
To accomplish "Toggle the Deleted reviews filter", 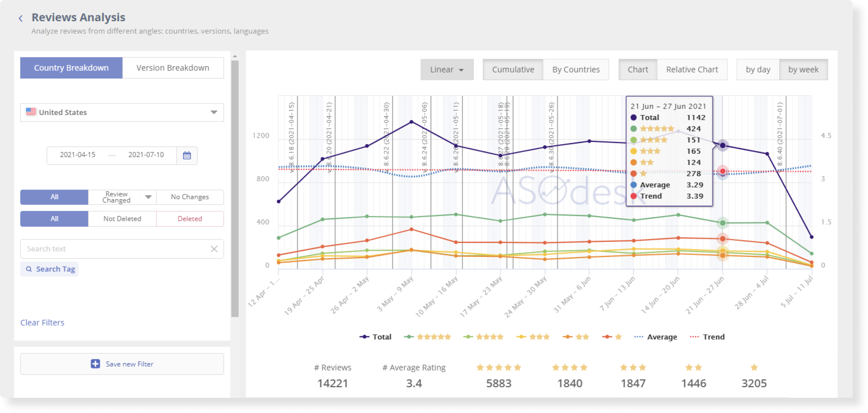I will point(189,218).
